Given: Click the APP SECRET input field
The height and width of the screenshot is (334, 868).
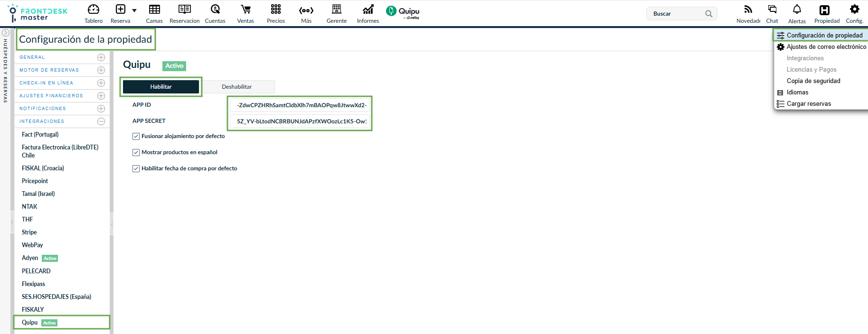Looking at the screenshot, I should [300, 121].
